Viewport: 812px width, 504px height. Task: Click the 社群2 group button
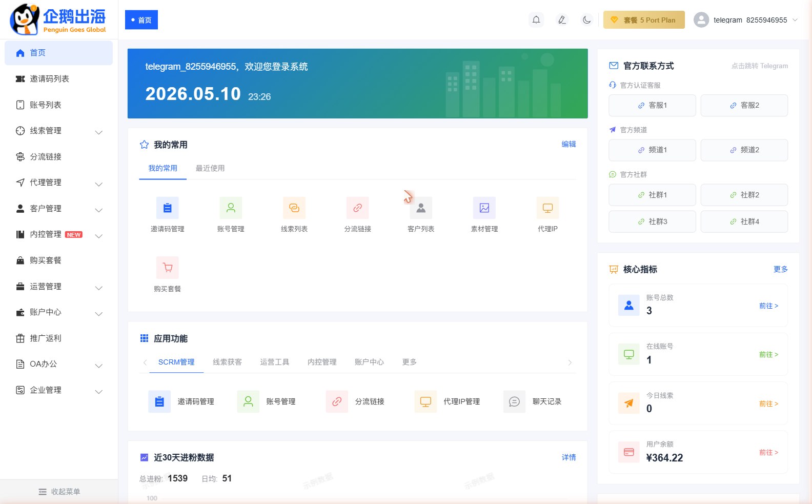[x=744, y=195]
